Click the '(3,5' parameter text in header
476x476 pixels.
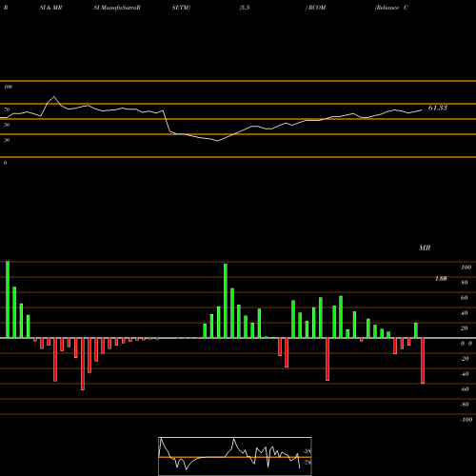[x=245, y=8]
